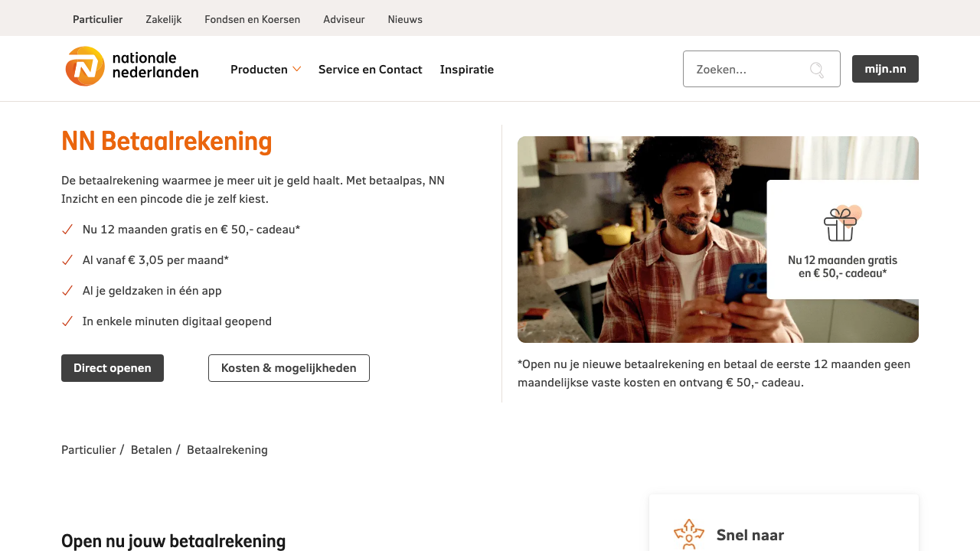
Task: Switch to the Zakelijk section
Action: [x=163, y=19]
